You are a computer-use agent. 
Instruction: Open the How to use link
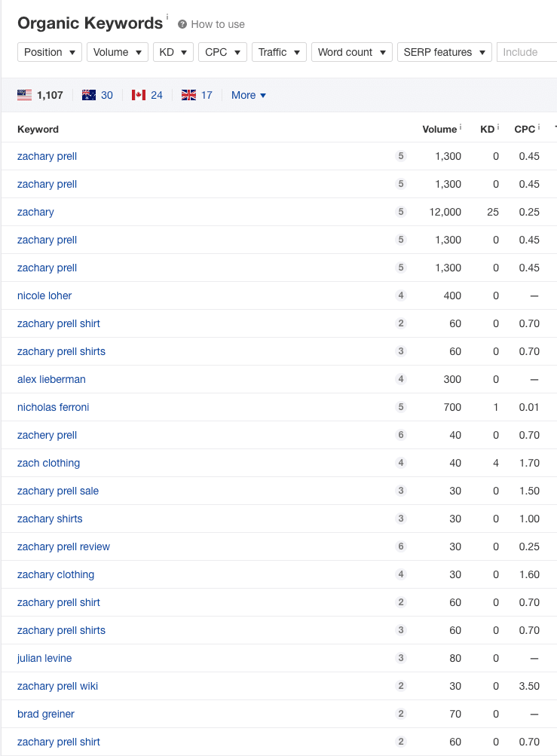218,24
